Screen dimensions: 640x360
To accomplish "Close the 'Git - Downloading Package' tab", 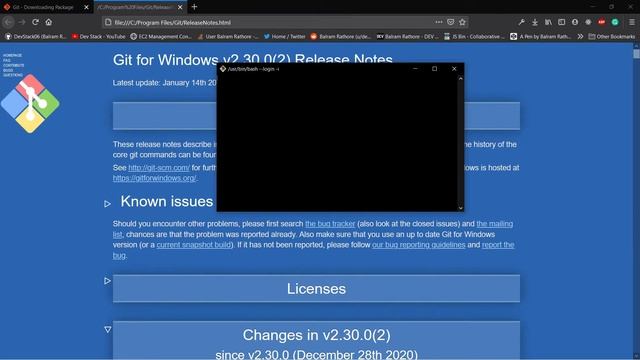I will tap(86, 7).
